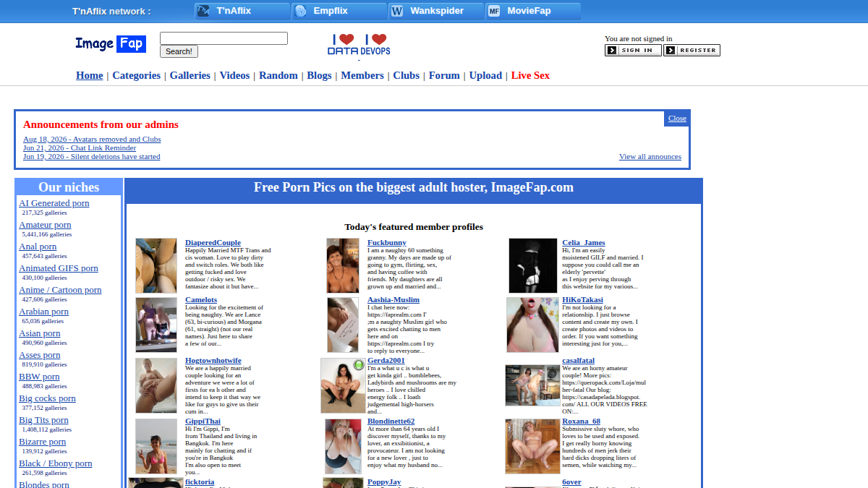This screenshot has height=488, width=868.
Task: Open the Clubs menu item
Action: point(407,75)
